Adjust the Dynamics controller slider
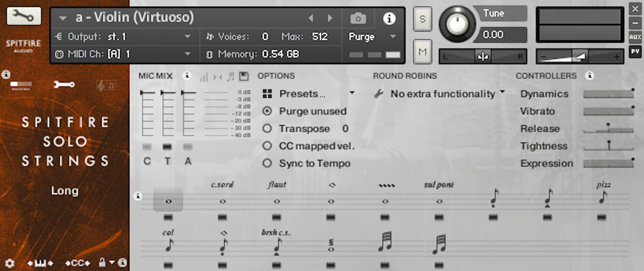The width and height of the screenshot is (644, 271). pyautogui.click(x=608, y=94)
